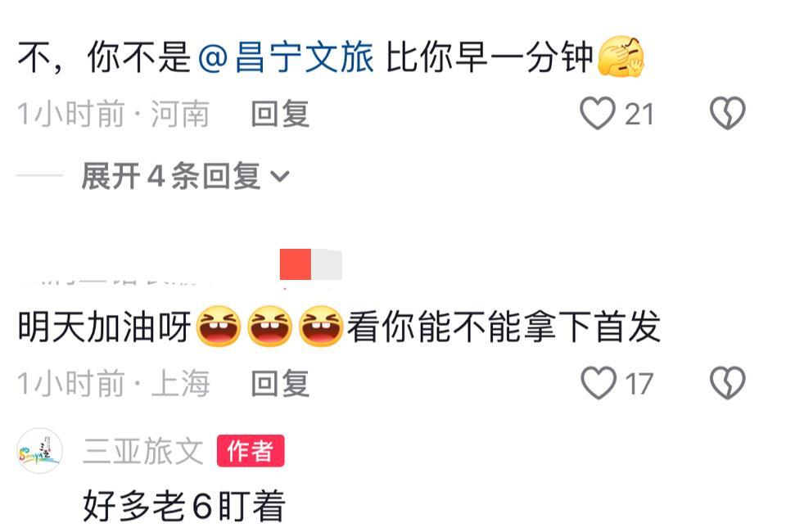The width and height of the screenshot is (786, 532).
Task: Tap the 17 like count number
Action: pos(639,384)
